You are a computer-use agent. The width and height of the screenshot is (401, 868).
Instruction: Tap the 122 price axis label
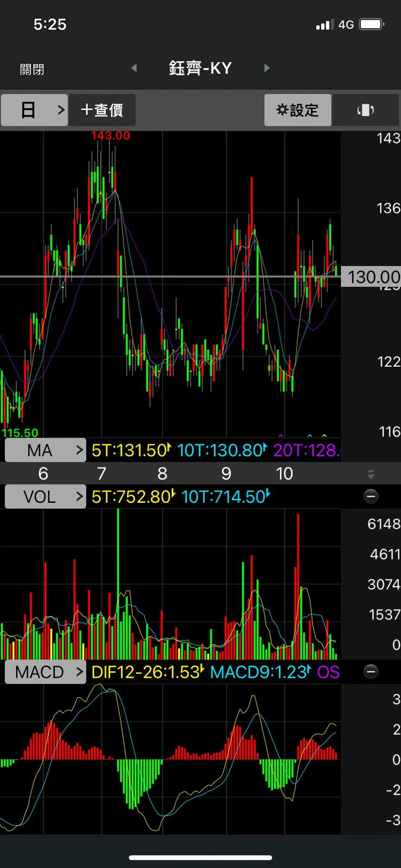point(389,361)
